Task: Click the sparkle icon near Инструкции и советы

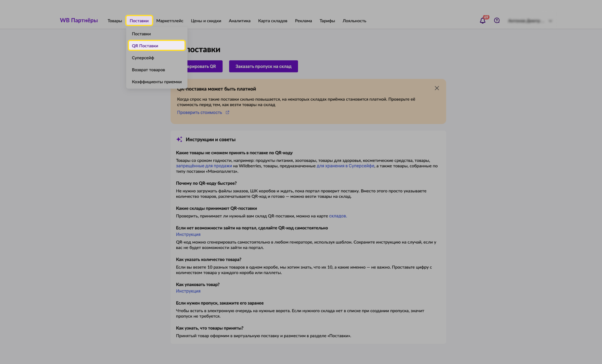Action: [x=179, y=139]
